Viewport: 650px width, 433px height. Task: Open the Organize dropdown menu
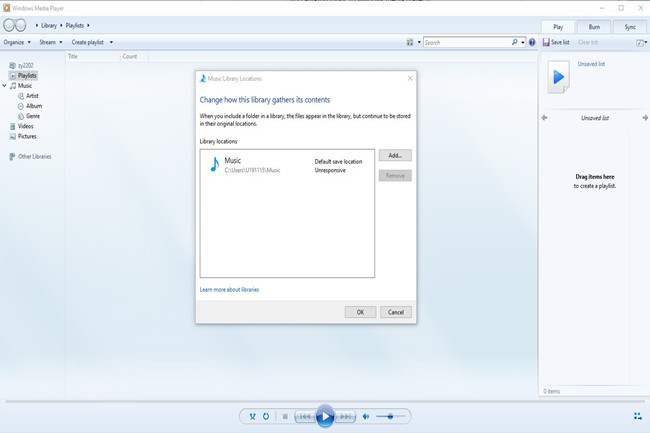click(16, 43)
